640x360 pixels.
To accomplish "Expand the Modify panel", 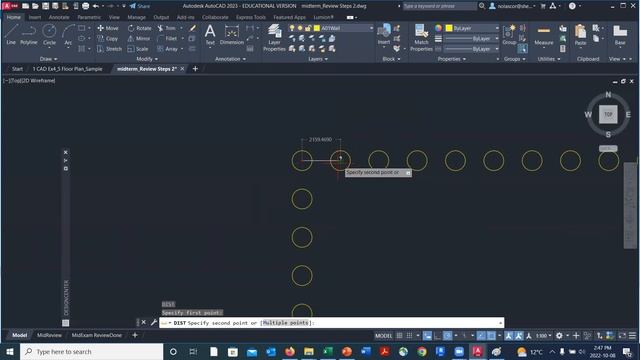I will pos(147,59).
